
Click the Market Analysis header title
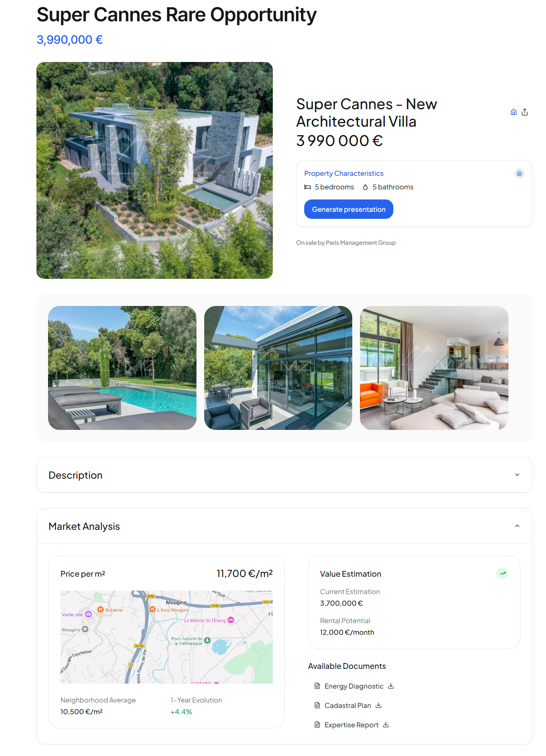[x=84, y=526]
